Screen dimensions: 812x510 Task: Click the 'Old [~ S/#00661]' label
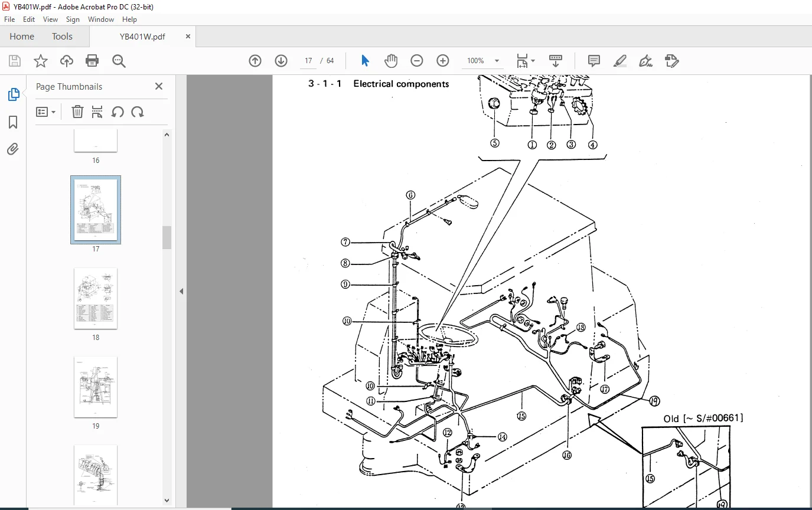click(x=703, y=419)
